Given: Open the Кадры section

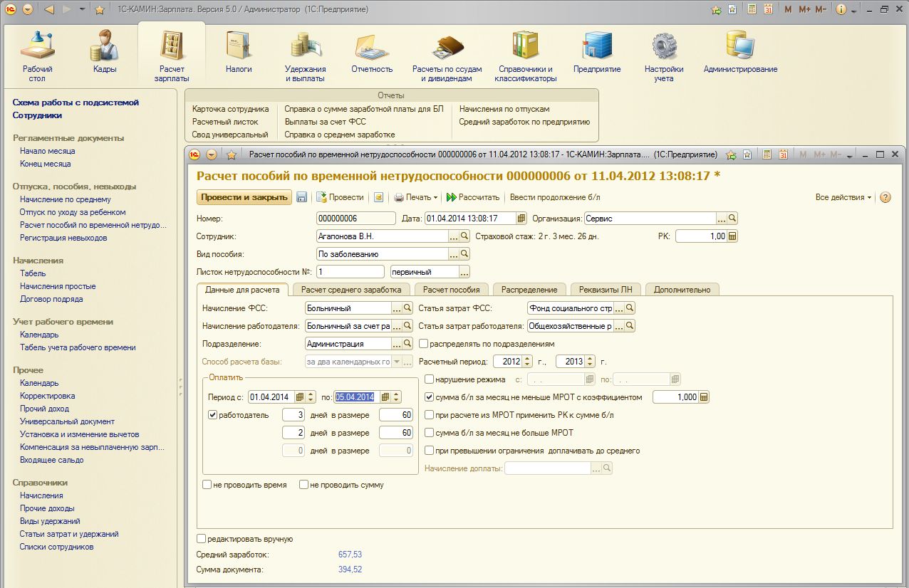Looking at the screenshot, I should pos(105,53).
